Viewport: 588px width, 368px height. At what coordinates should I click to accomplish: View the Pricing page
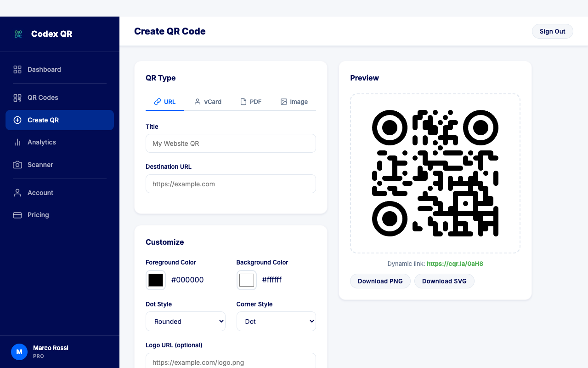pos(38,215)
